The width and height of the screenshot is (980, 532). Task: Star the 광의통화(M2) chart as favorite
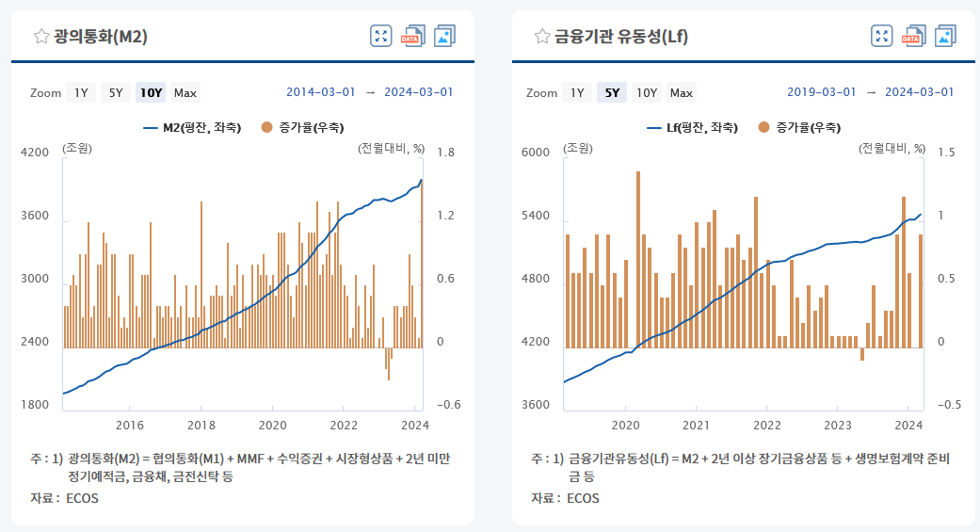pyautogui.click(x=41, y=37)
